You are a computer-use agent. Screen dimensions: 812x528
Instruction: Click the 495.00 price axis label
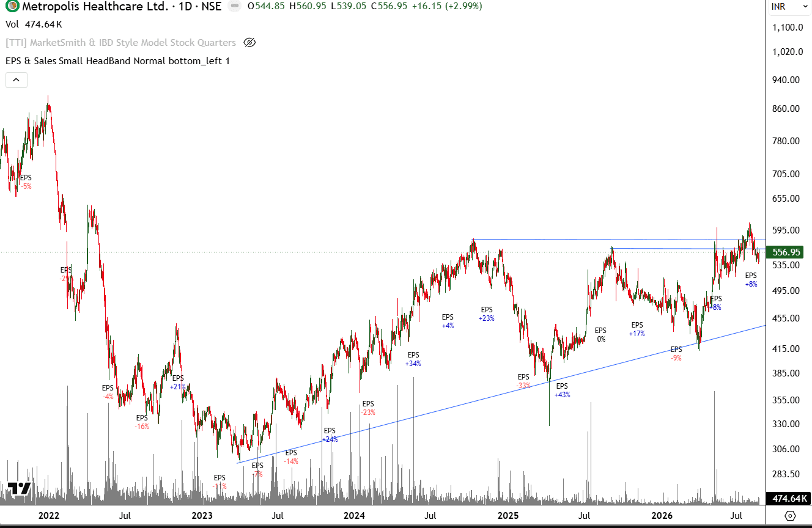coord(788,290)
